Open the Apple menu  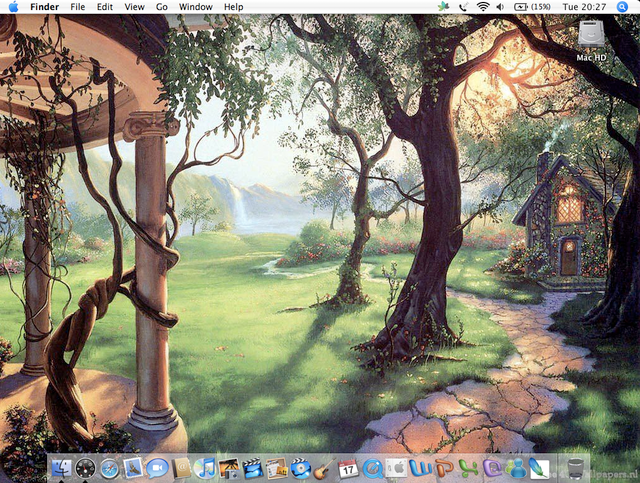click(13, 7)
